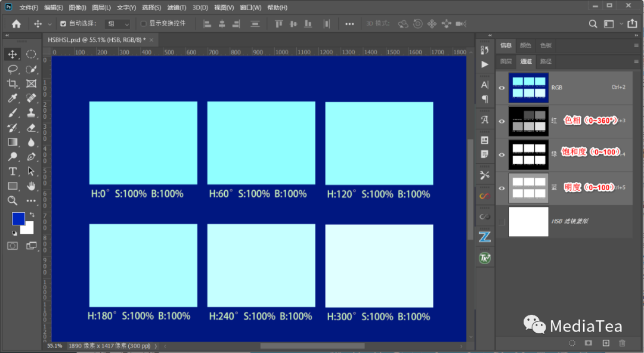Image resolution: width=644 pixels, height=353 pixels.
Task: Select the Healing Brush tool
Action: (x=31, y=98)
